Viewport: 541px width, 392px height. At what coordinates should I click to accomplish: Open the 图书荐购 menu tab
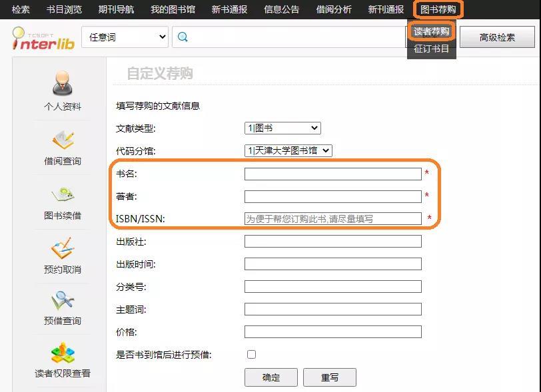(x=438, y=9)
